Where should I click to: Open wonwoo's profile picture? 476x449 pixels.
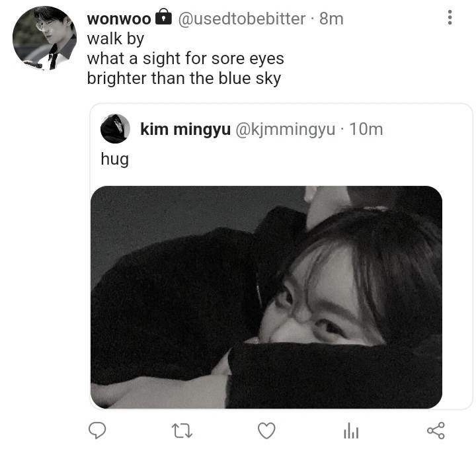[45, 38]
